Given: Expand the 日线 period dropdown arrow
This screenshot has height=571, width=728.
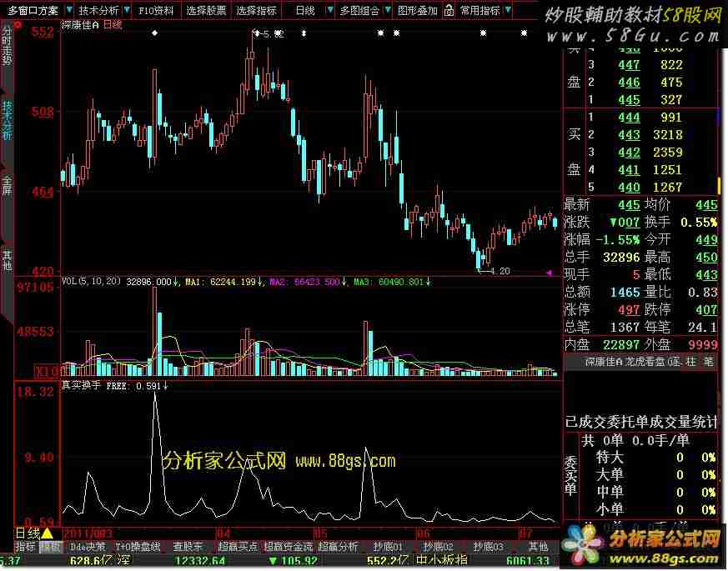Looking at the screenshot, I should point(330,10).
